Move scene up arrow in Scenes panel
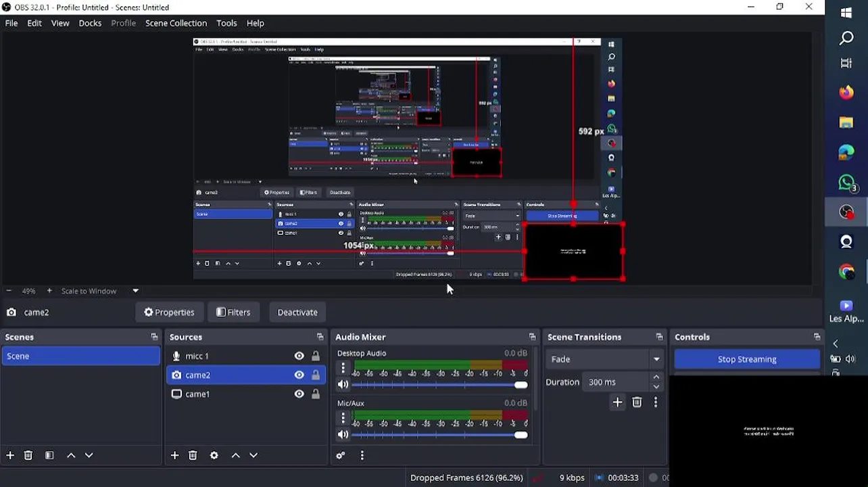The height and width of the screenshot is (487, 868). [x=71, y=455]
